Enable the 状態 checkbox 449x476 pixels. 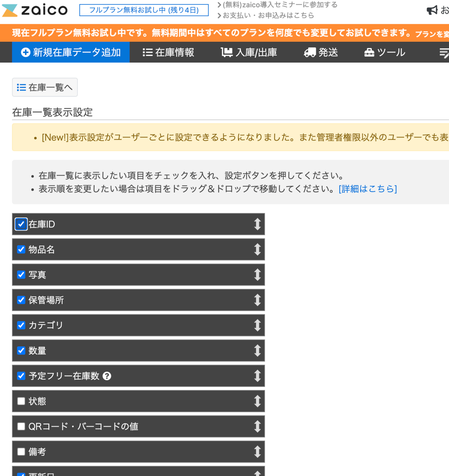[21, 401]
